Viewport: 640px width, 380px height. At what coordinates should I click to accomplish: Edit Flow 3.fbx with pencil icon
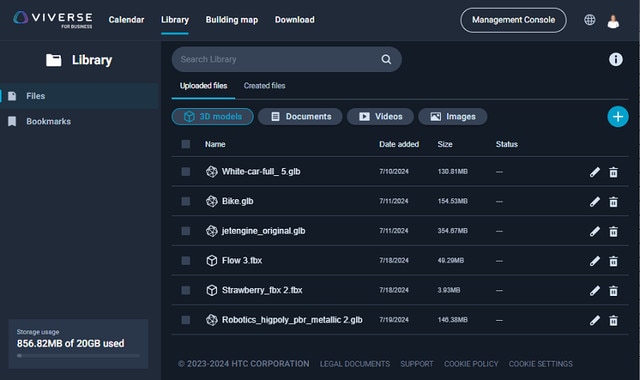(x=595, y=261)
